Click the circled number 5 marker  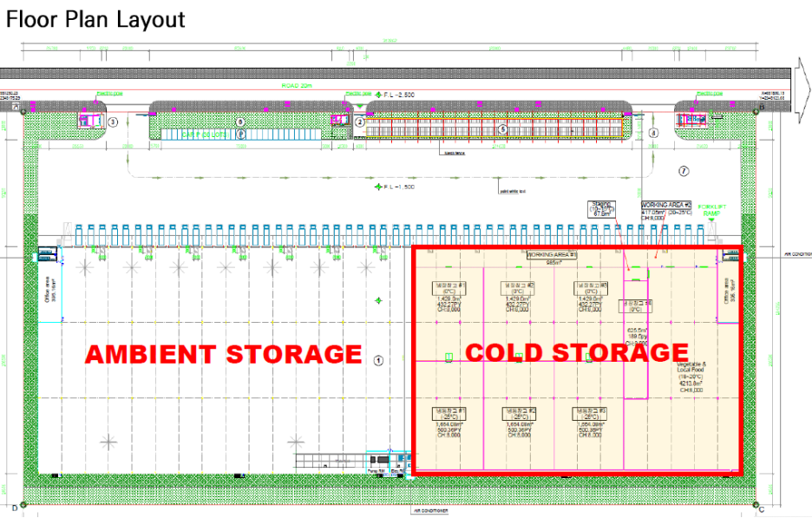point(502,129)
